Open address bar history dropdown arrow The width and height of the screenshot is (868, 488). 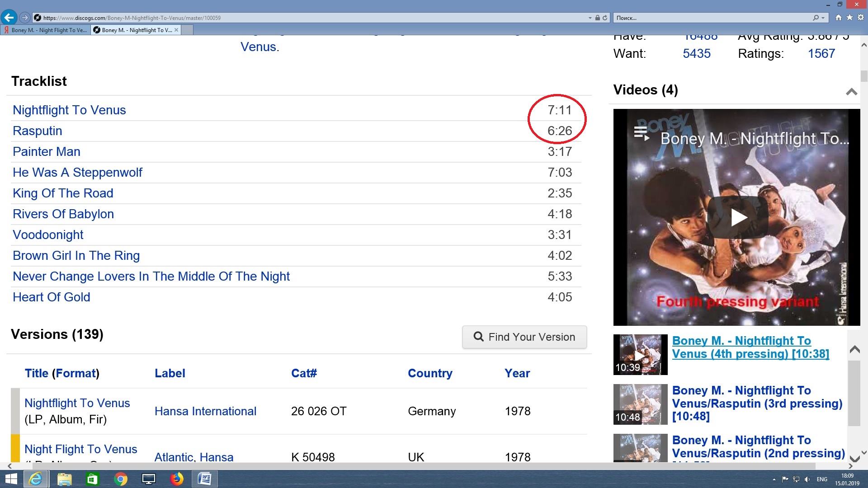pos(590,18)
